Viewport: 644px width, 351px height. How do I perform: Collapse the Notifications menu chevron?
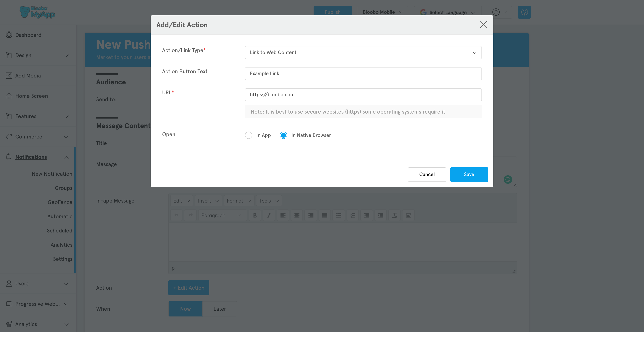pos(66,157)
